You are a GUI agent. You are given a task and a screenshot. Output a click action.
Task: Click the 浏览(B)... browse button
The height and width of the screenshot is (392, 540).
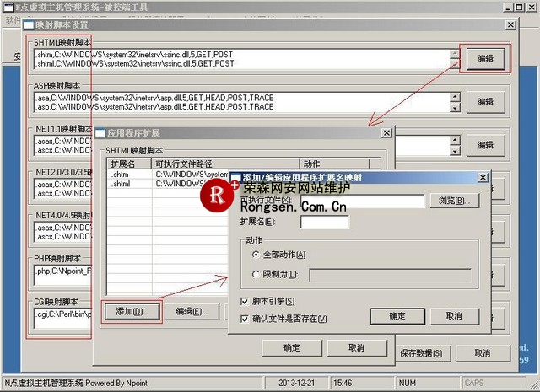click(x=456, y=201)
